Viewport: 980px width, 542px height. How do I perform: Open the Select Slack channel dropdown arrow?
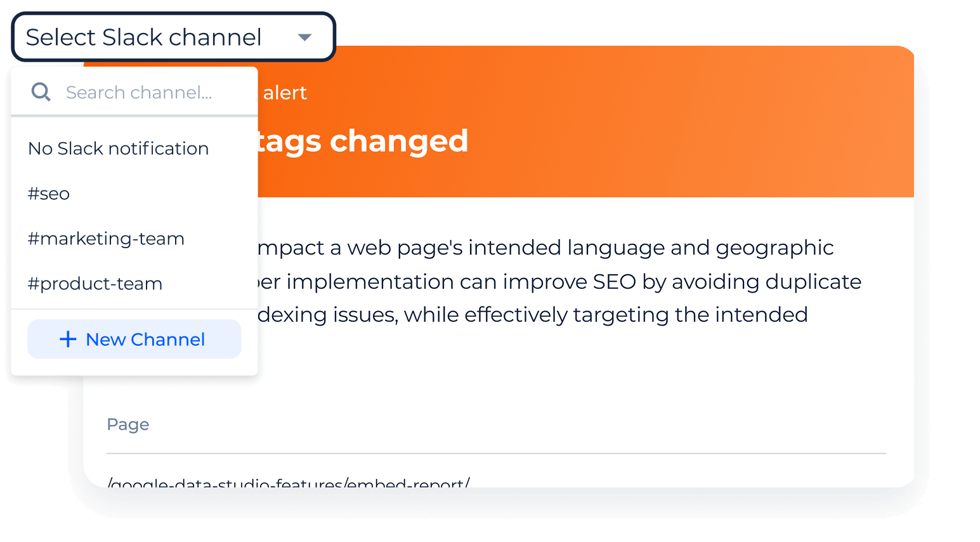click(304, 37)
